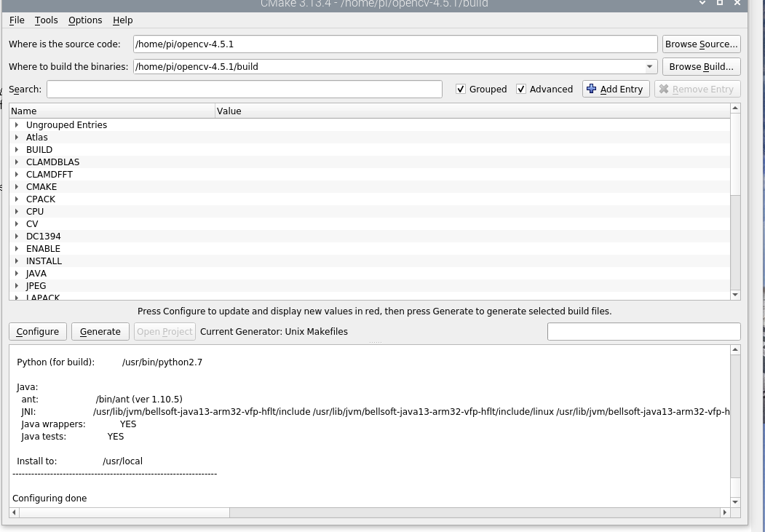This screenshot has width=765, height=532.
Task: Open the Help menu
Action: (122, 20)
